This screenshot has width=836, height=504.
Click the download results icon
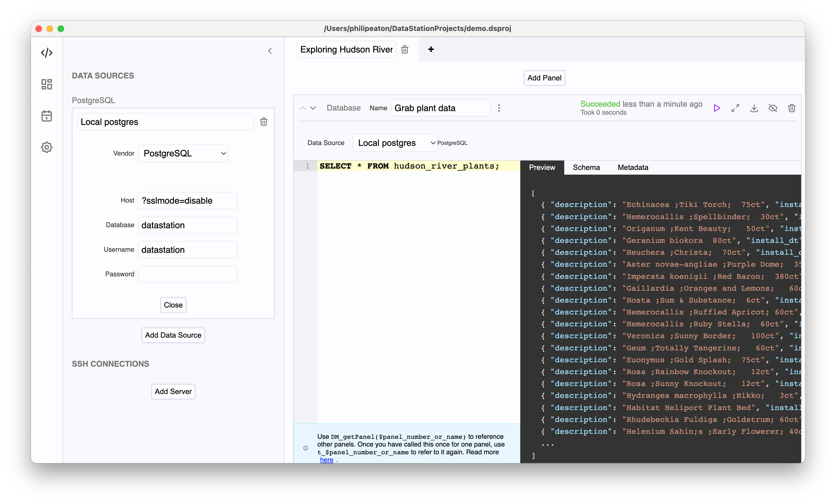tap(754, 108)
